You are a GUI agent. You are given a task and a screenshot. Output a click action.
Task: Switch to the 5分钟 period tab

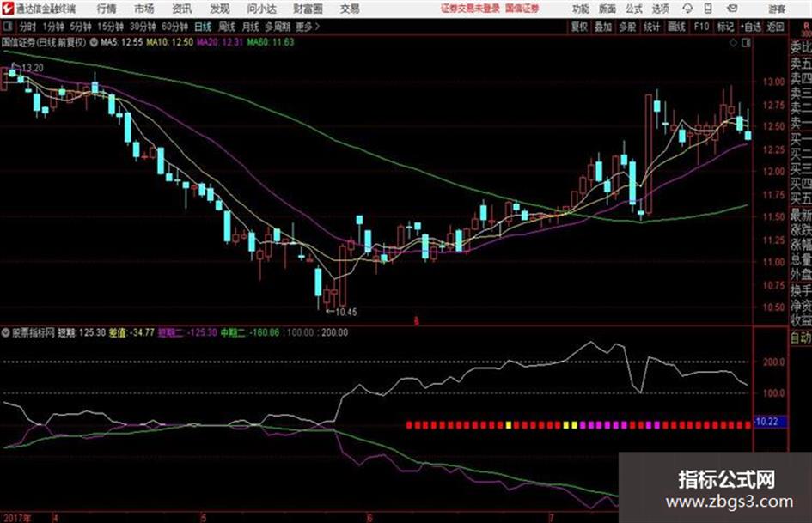(81, 27)
